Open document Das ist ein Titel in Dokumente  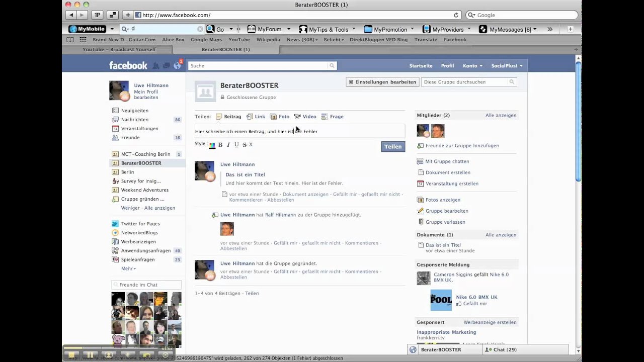pyautogui.click(x=443, y=245)
